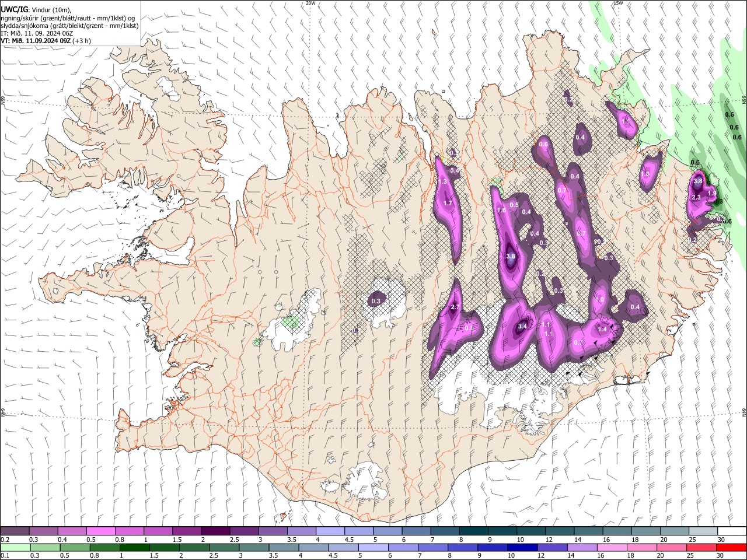Pick the dark mauve swatch starting at 0.2

click(x=15, y=531)
